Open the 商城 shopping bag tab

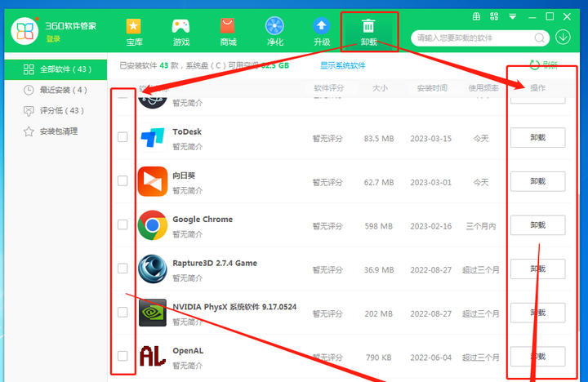click(x=228, y=32)
